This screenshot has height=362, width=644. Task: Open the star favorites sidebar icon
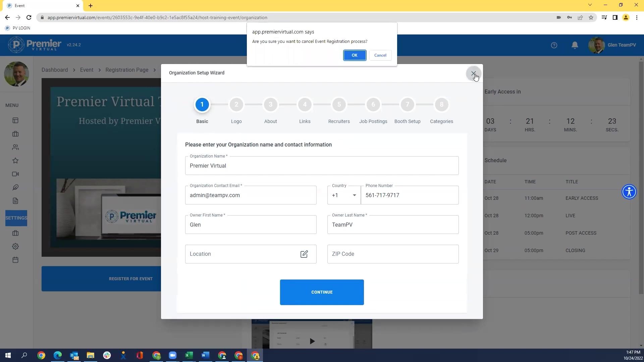point(15,161)
